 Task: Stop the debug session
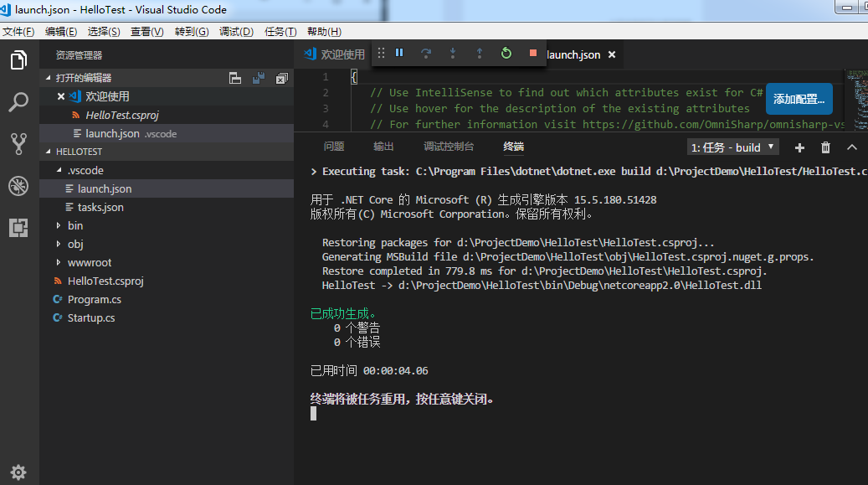pyautogui.click(x=532, y=53)
